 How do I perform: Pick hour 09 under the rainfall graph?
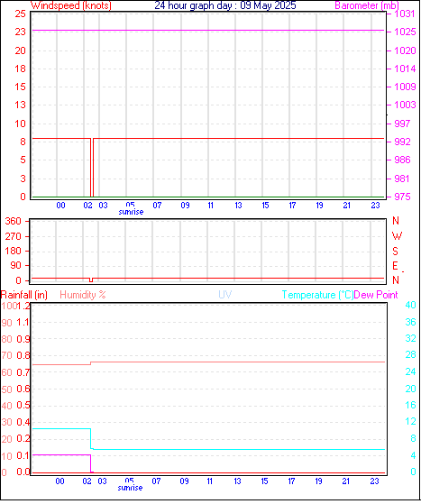click(184, 481)
